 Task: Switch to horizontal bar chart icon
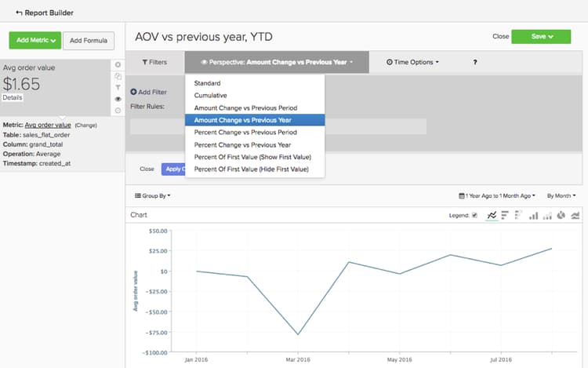(x=505, y=215)
